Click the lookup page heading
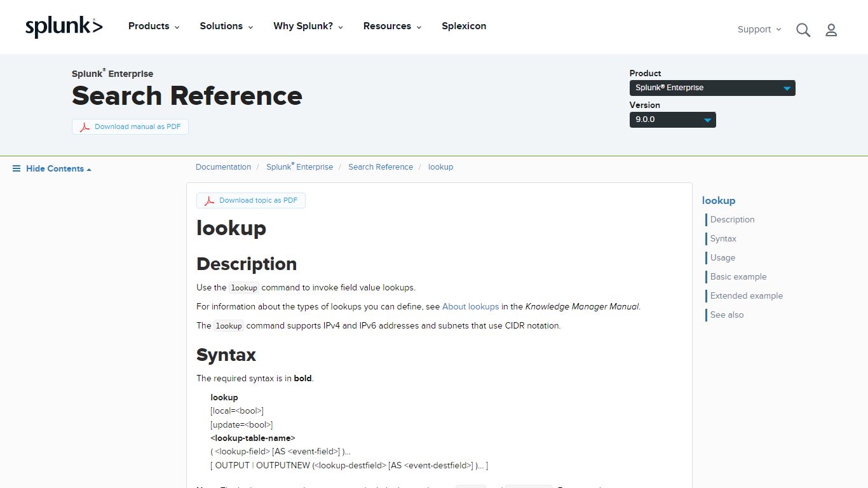Image resolution: width=868 pixels, height=488 pixels. point(231,228)
